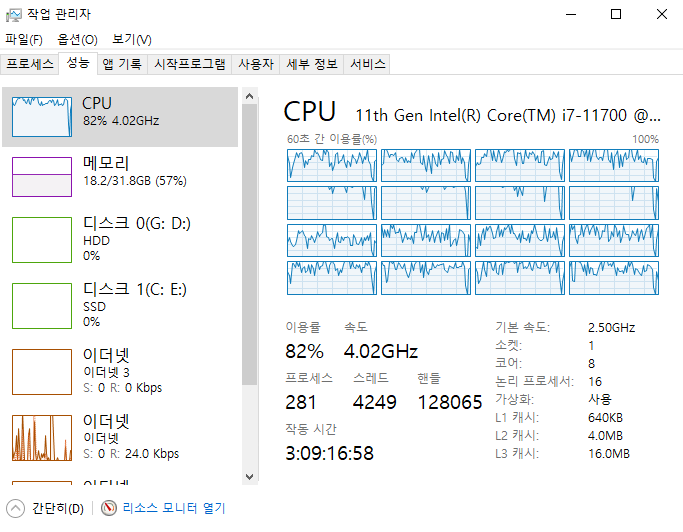Maximize the Task Manager window
The height and width of the screenshot is (532, 683).
click(616, 15)
